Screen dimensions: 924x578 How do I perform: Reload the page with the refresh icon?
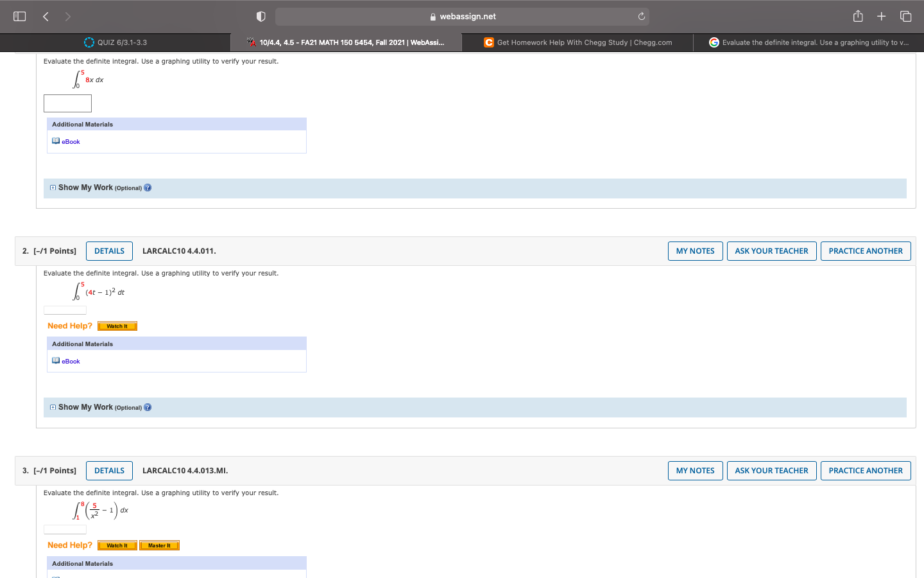click(641, 16)
